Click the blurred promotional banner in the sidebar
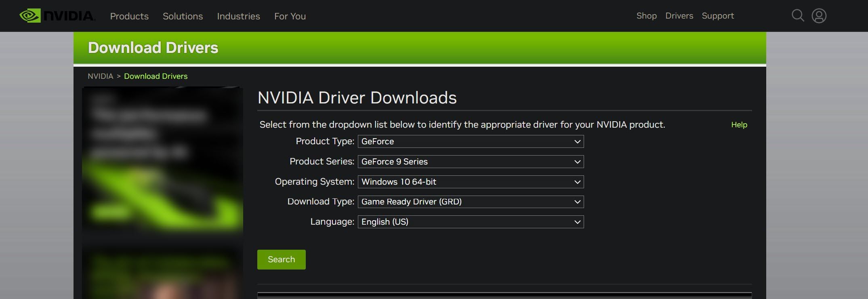868x299 pixels. 162,160
